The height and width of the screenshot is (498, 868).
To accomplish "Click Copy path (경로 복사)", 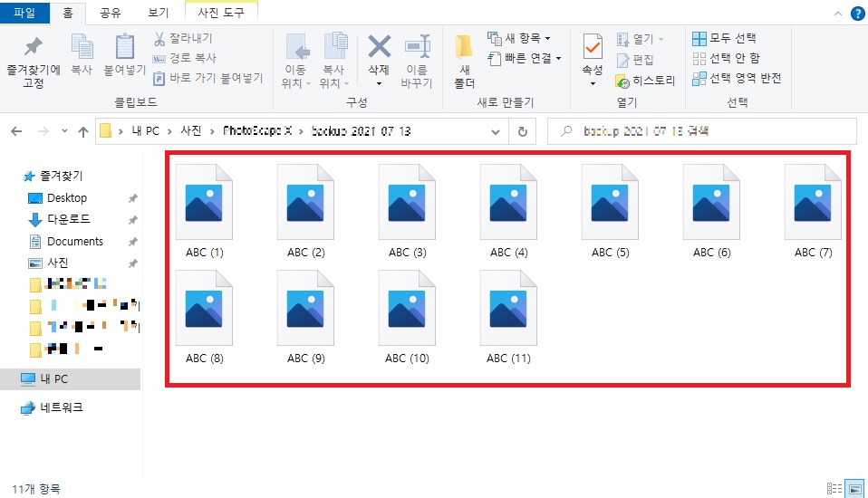I will click(x=184, y=58).
